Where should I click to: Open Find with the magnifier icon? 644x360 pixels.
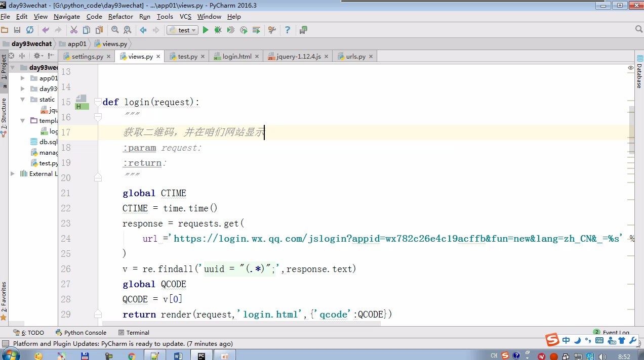coord(115,30)
